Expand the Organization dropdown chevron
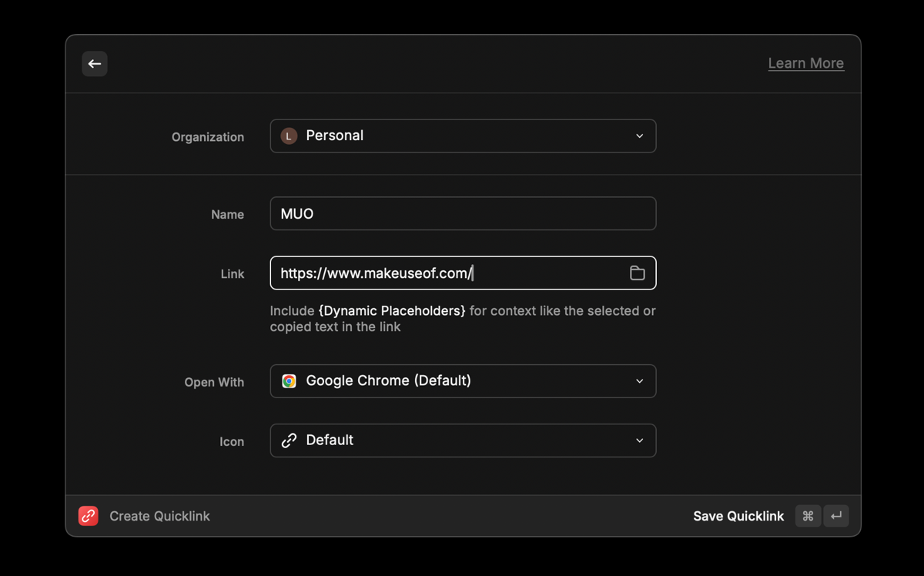The width and height of the screenshot is (924, 576). click(x=639, y=136)
